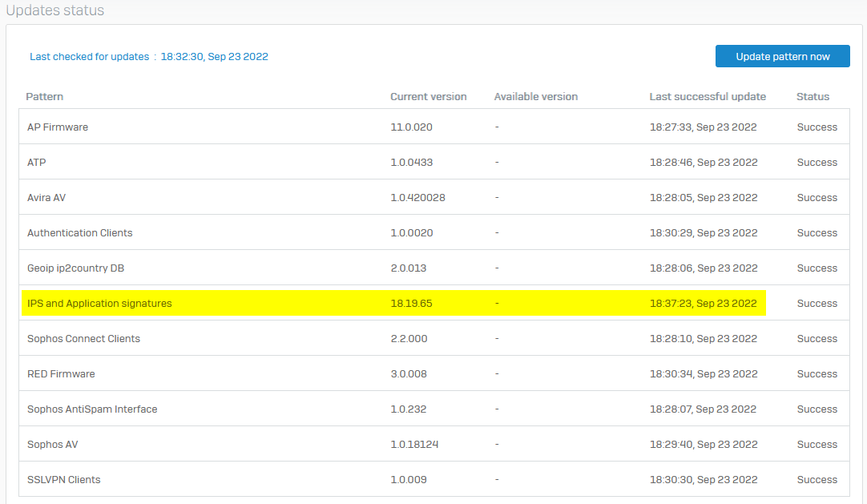This screenshot has height=504, width=867.
Task: Click Success status of Sophos Connect Clients
Action: pos(817,339)
